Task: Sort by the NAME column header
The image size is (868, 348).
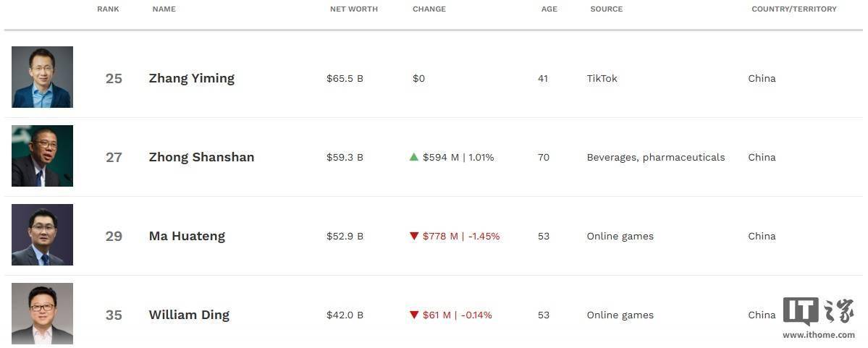Action: tap(164, 9)
